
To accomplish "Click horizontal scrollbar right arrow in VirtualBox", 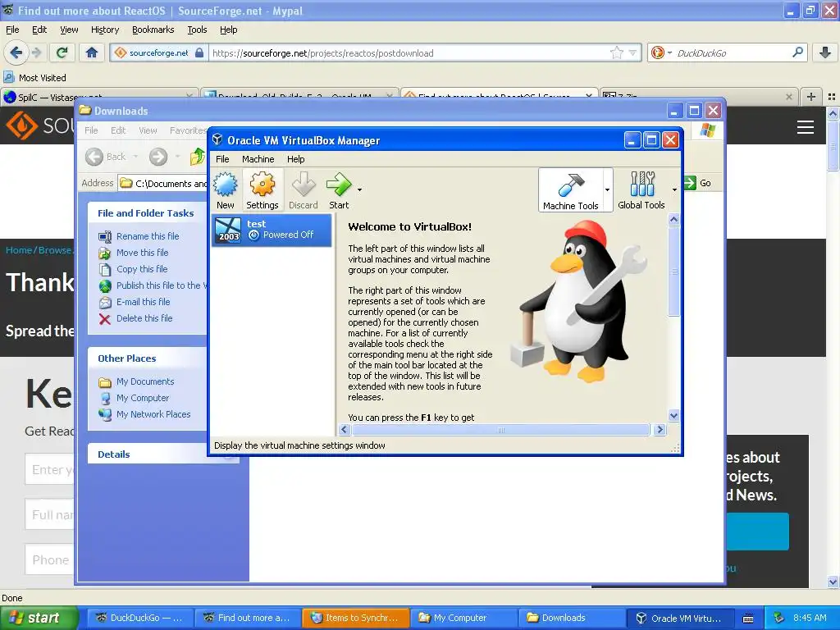I will pyautogui.click(x=660, y=430).
